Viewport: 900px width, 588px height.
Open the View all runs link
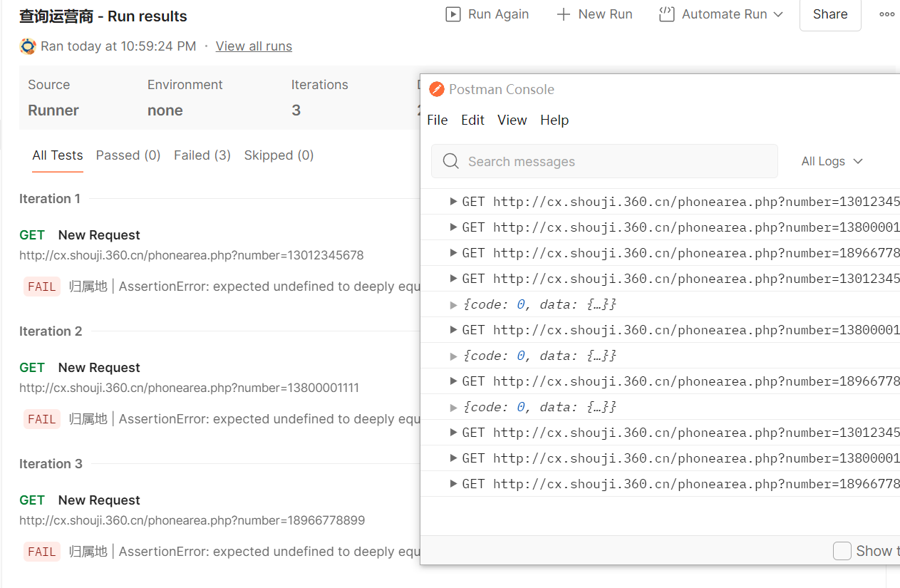click(x=254, y=46)
